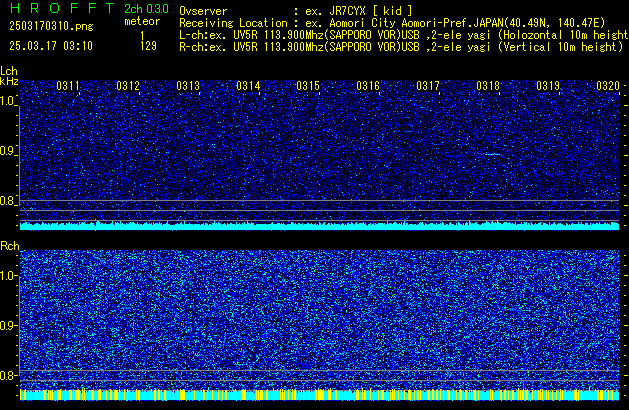Select the 0317 time marker
The height and width of the screenshot is (410, 629).
pos(428,86)
